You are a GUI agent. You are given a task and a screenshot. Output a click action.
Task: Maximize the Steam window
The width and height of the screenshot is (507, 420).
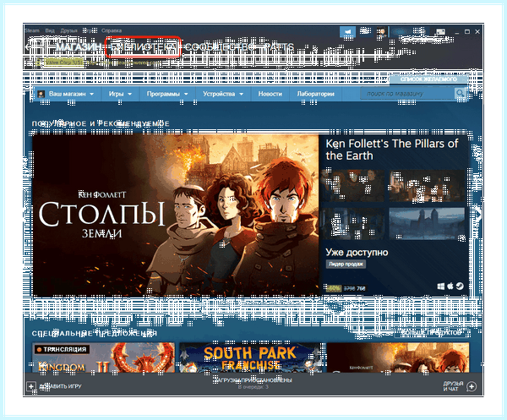467,31
